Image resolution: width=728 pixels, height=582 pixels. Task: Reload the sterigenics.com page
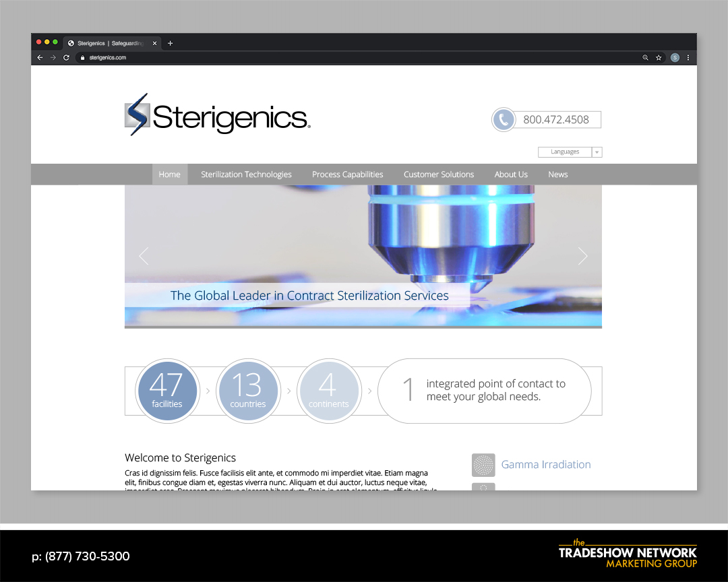pos(66,57)
